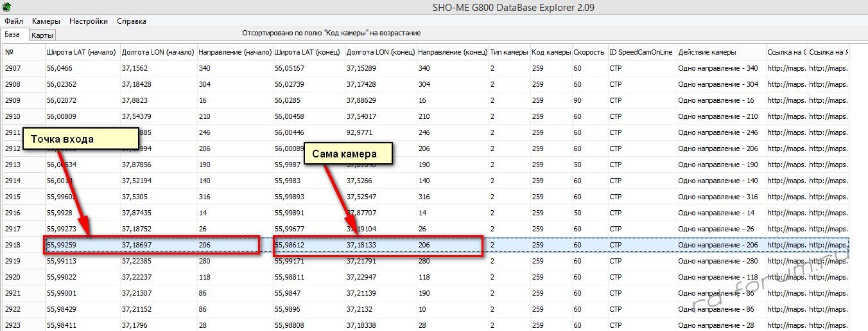The height and width of the screenshot is (331, 868).
Task: Click end latitude cell 55,99893
Action: (309, 197)
